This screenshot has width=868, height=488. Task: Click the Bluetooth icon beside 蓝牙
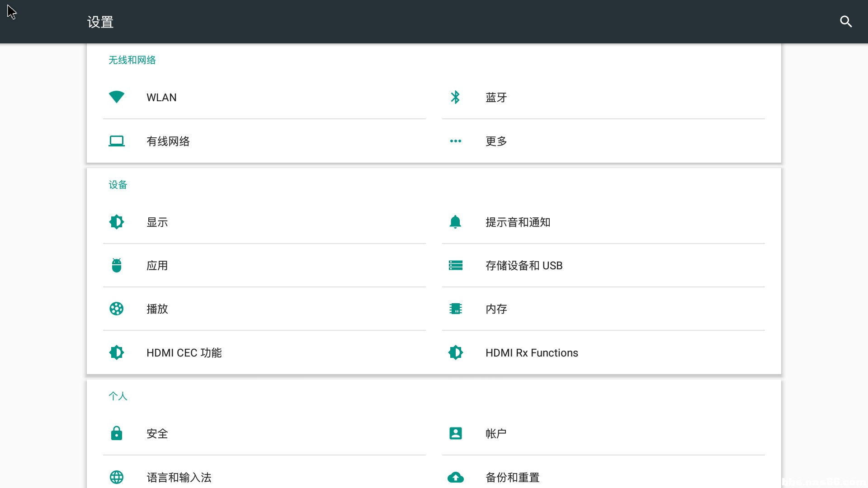(455, 97)
